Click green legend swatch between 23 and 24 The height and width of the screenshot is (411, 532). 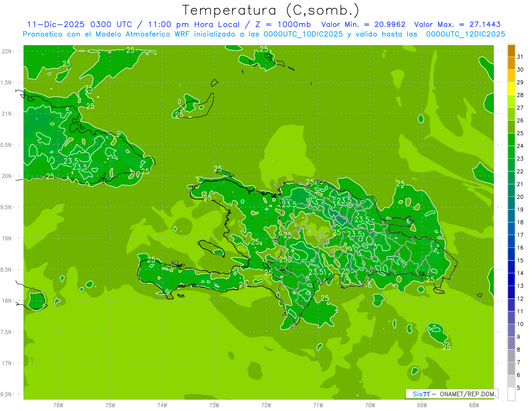click(x=511, y=152)
